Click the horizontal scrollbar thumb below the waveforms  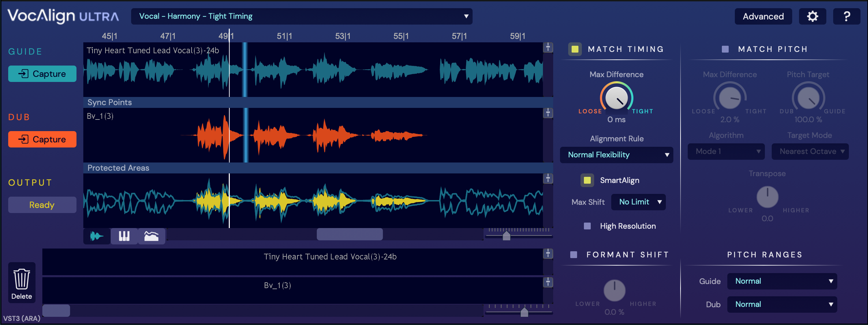[x=350, y=235]
